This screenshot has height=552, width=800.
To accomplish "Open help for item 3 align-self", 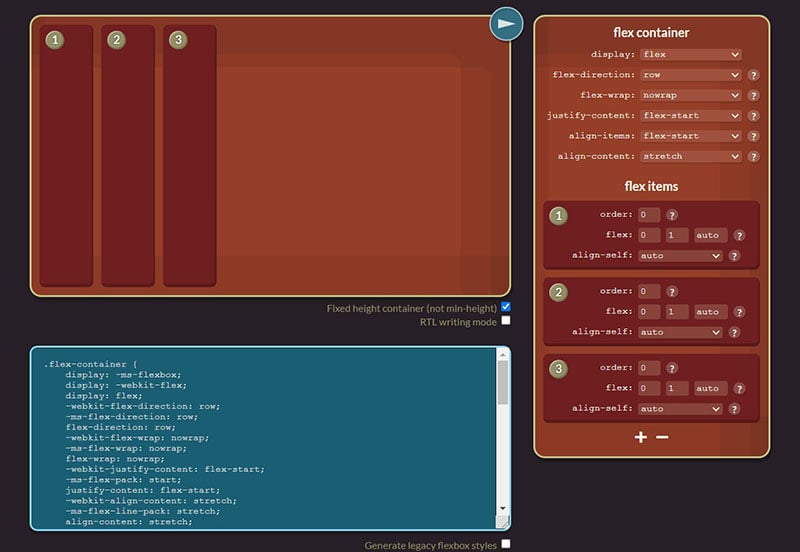I will [734, 409].
